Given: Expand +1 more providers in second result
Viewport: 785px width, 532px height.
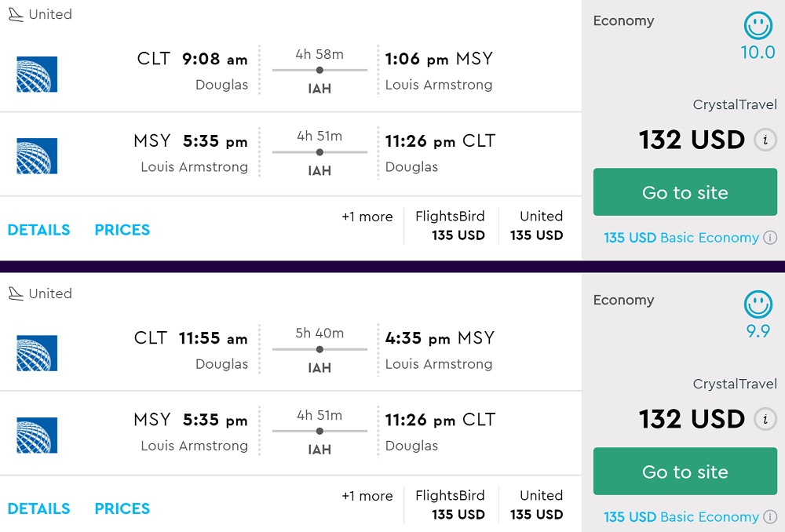Looking at the screenshot, I should 367,496.
